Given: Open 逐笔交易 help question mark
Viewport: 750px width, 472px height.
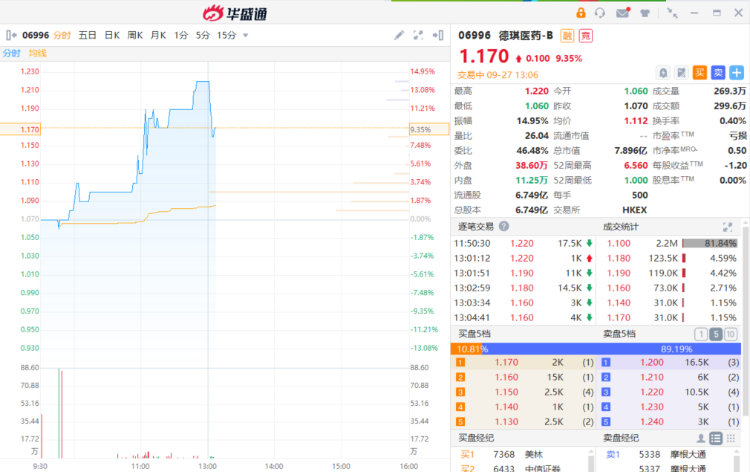Looking at the screenshot, I should [x=504, y=226].
